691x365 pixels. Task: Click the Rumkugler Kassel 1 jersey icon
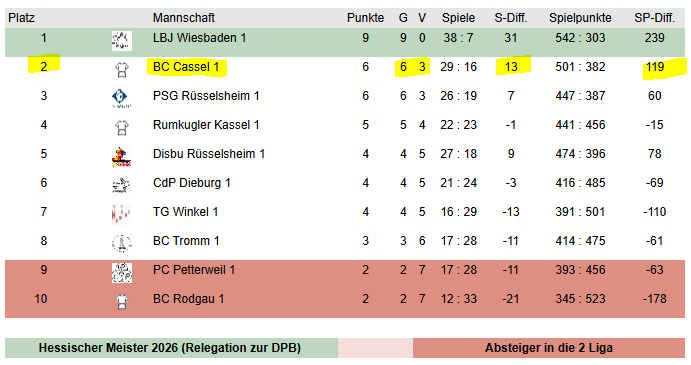[x=122, y=128]
